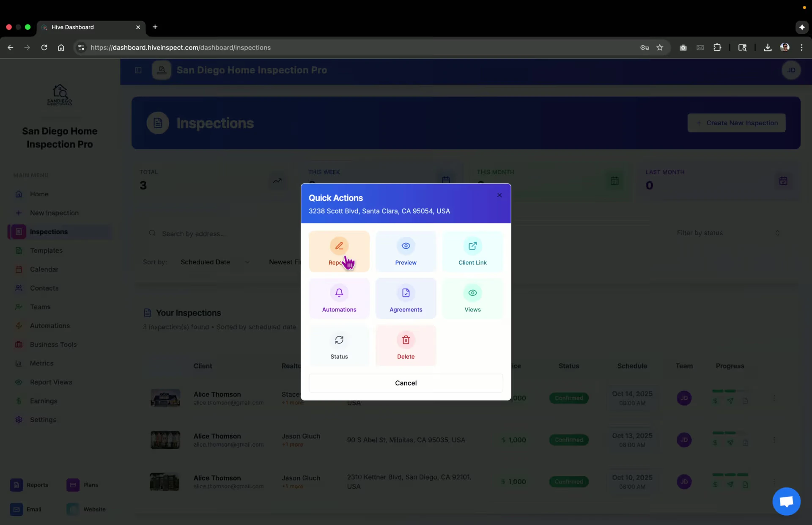This screenshot has width=812, height=525.
Task: Click Confirmed status of 90 S Abel St
Action: coord(569,440)
